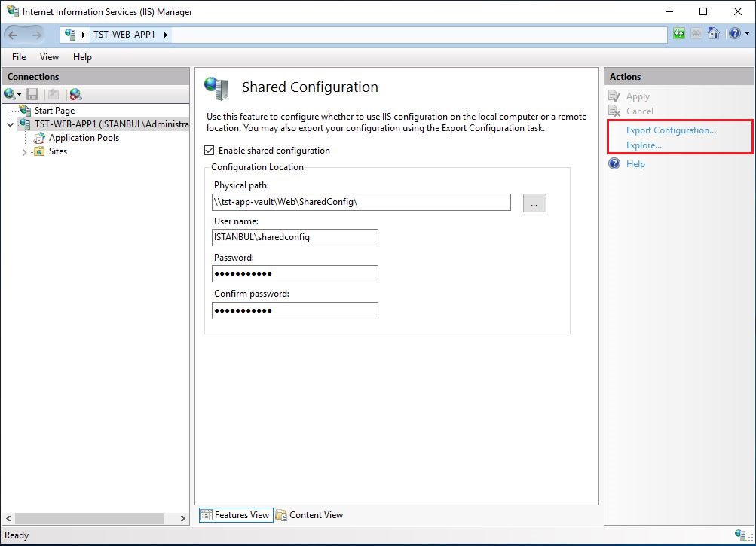Image resolution: width=756 pixels, height=546 pixels.
Task: Expand the Sites tree node
Action: point(25,152)
